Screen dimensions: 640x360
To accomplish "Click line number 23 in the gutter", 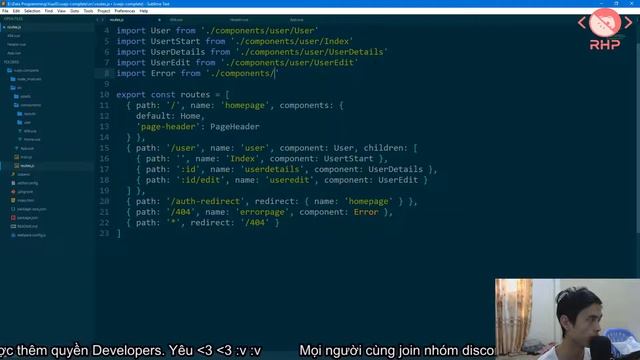I will point(104,233).
